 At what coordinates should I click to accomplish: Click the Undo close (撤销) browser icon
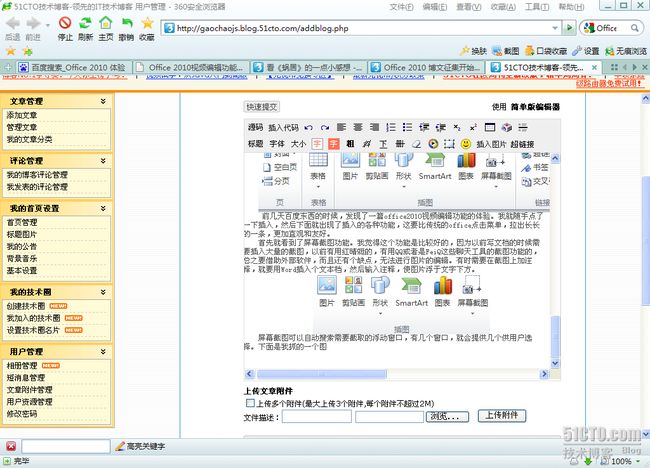126,23
